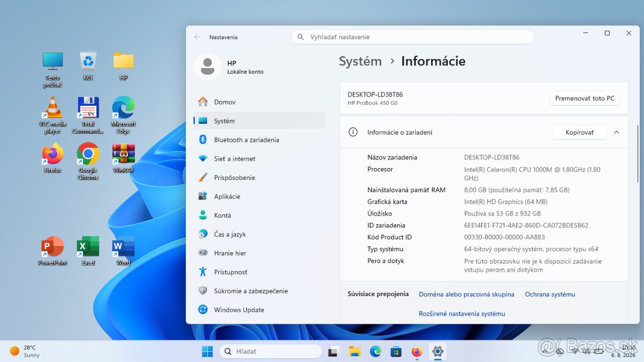Open the Domov home icon in sidebar

click(203, 102)
